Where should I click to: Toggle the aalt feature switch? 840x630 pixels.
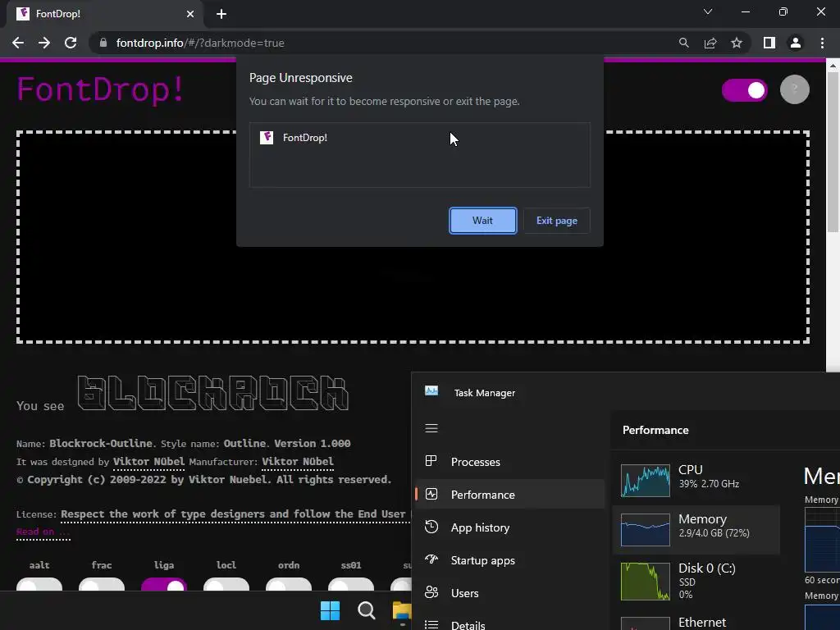[39, 584]
